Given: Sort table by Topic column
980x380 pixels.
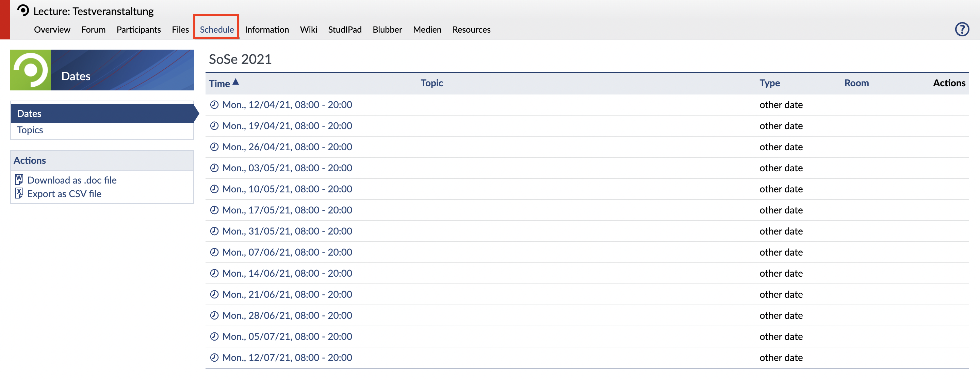Looking at the screenshot, I should 431,83.
